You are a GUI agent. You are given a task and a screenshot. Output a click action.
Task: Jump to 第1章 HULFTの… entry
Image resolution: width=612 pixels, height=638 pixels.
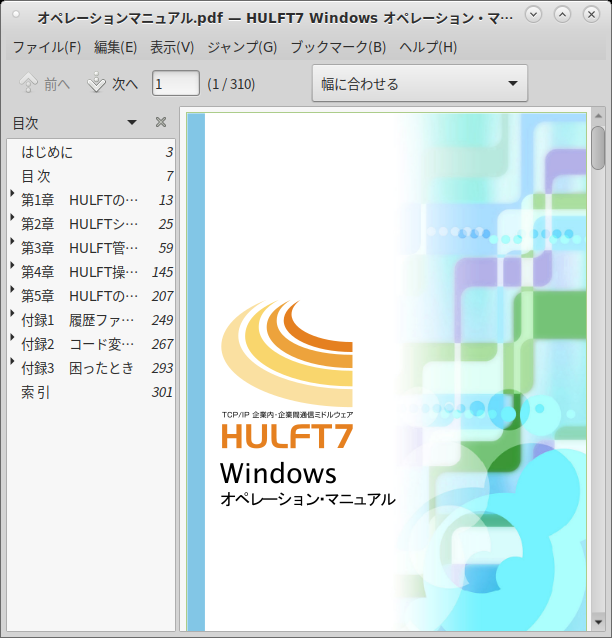click(92, 200)
